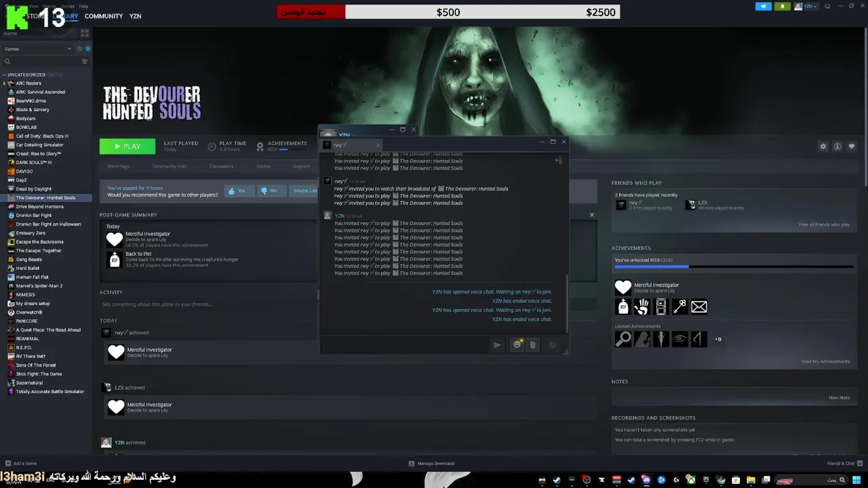868x488 pixels.
Task: Close the rwy chat tab
Action: pyautogui.click(x=378, y=144)
